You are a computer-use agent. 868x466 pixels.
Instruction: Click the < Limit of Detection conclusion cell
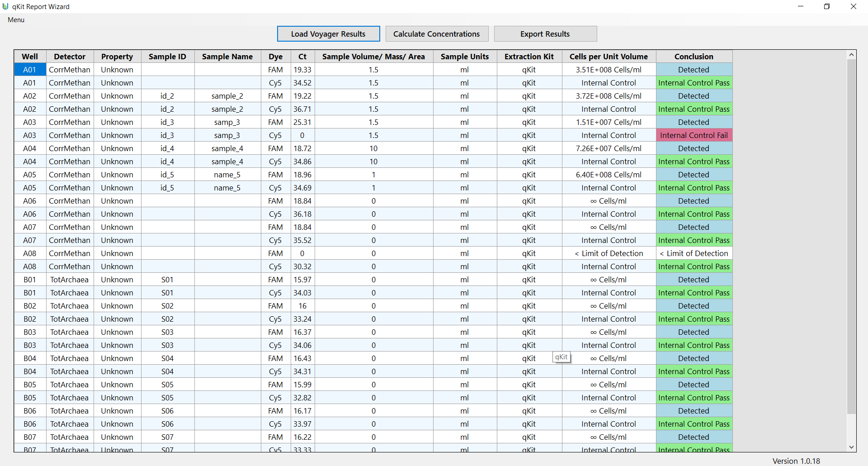click(694, 253)
